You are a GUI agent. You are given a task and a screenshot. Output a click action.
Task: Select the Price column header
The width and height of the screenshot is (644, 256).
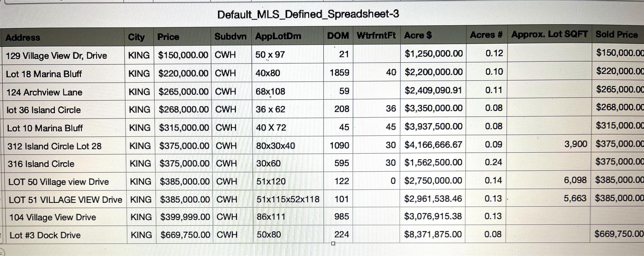point(168,37)
